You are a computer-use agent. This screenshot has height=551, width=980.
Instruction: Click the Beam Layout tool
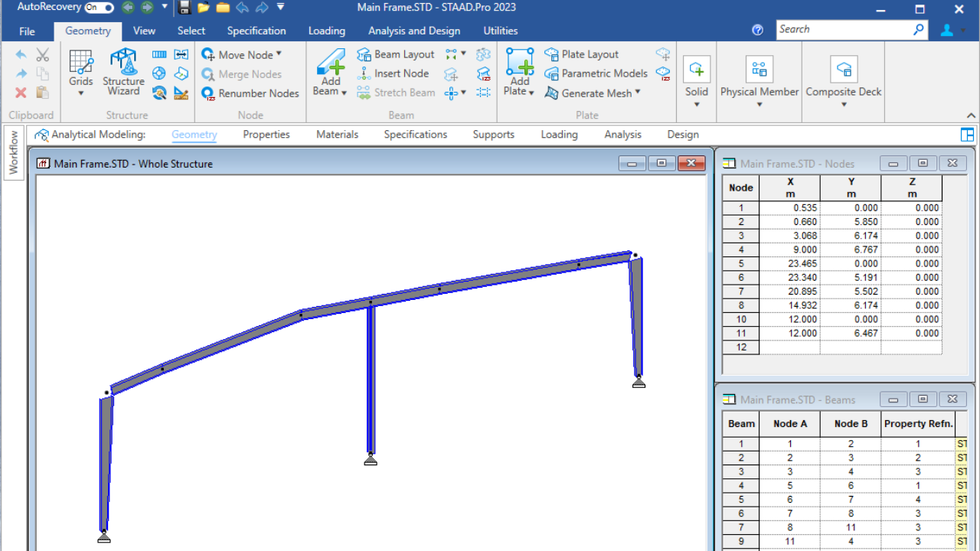[396, 54]
